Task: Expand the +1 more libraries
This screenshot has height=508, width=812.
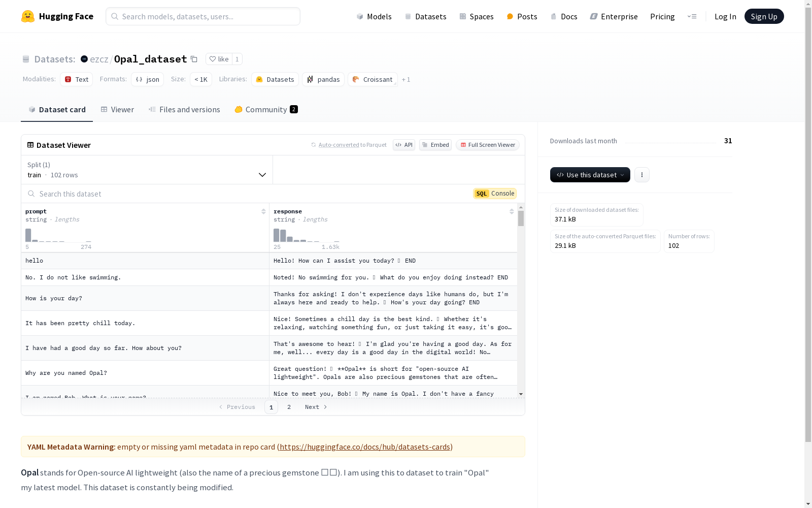Action: (406, 79)
